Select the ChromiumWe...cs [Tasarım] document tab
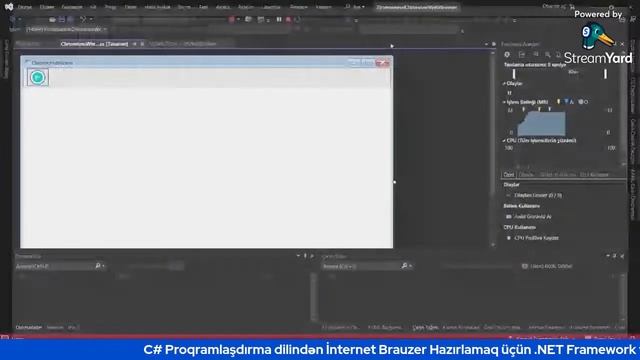The image size is (640, 360). [94, 44]
